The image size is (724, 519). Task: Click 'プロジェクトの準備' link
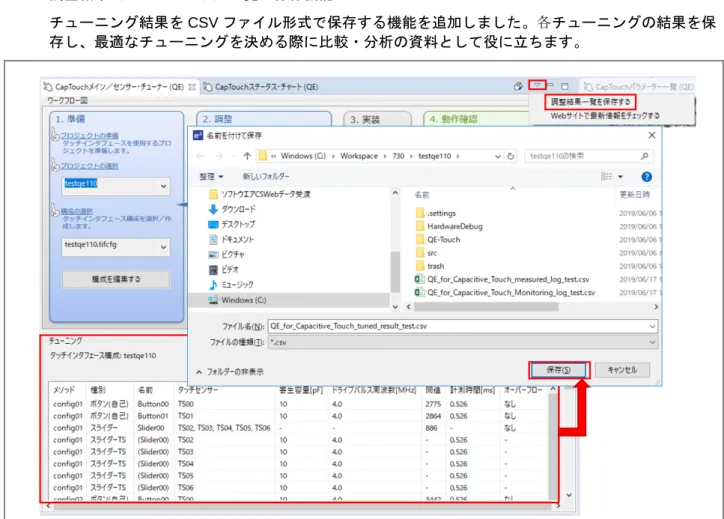click(90, 135)
